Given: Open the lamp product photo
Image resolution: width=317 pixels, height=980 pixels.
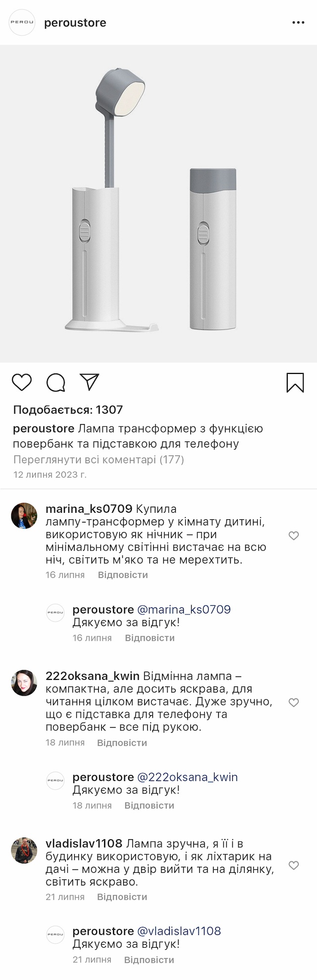Looking at the screenshot, I should [158, 203].
